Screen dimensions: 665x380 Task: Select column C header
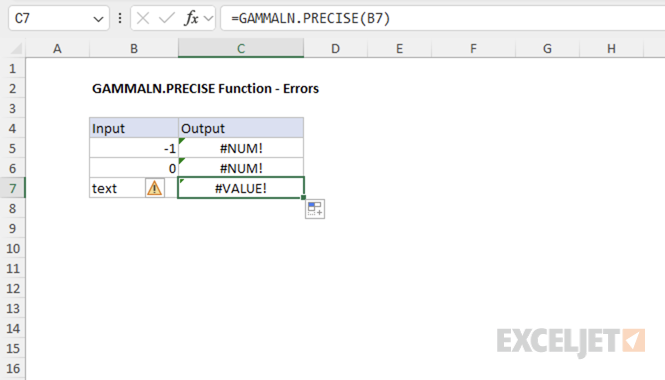pos(241,49)
